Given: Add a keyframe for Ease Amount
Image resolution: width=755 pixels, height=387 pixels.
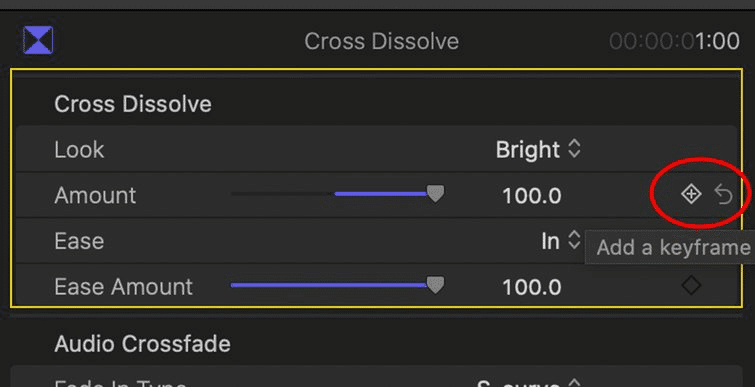Looking at the screenshot, I should tap(691, 285).
